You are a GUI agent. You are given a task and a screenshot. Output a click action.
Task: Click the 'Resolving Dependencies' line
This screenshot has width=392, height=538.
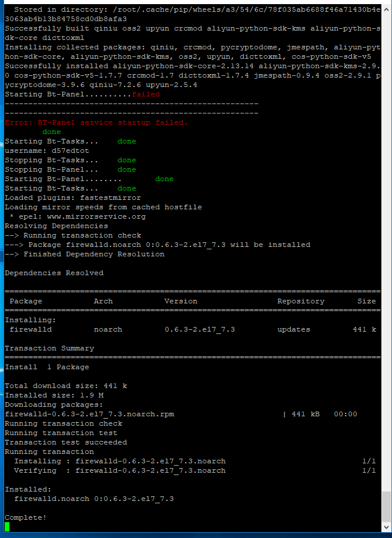coord(56,226)
